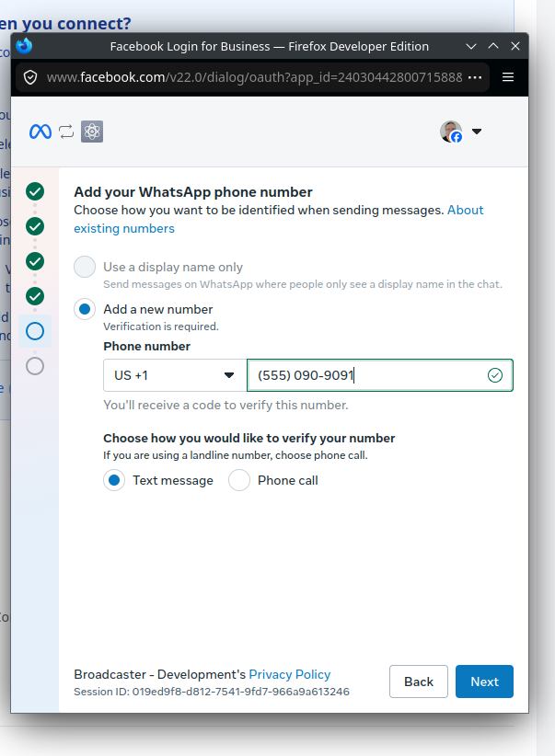Open the US +1 country code dropdown
Screen dimensions: 555x756
pyautogui.click(x=175, y=375)
